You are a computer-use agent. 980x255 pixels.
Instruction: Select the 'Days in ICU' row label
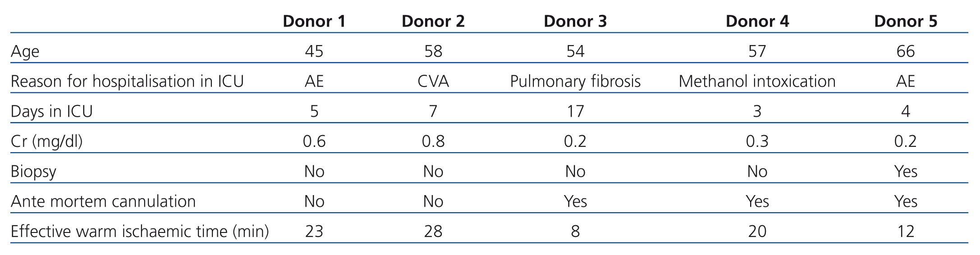[51, 111]
